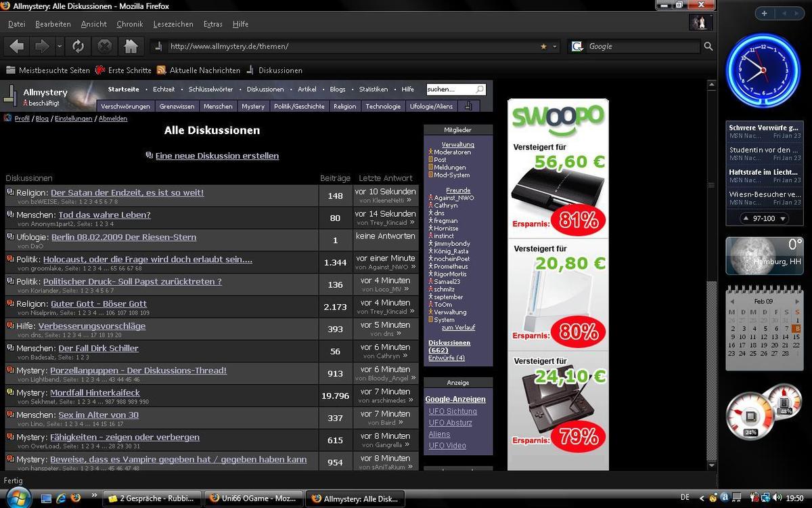Viewport: 812px width, 508px height.
Task: Open the Hamburg weather gadget
Action: [x=764, y=255]
